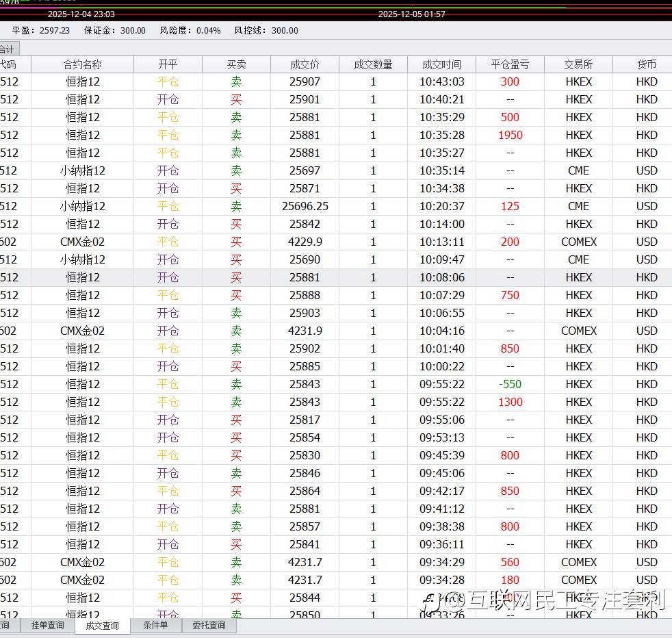
Task: Click profit 125 in 10:20:37 row
Action: coord(510,206)
